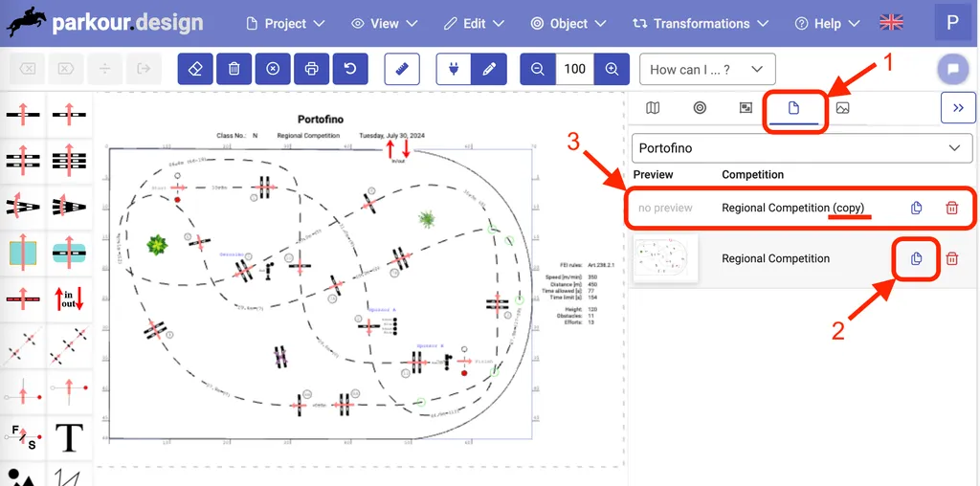Expand the Portofino project dropdown

[802, 148]
